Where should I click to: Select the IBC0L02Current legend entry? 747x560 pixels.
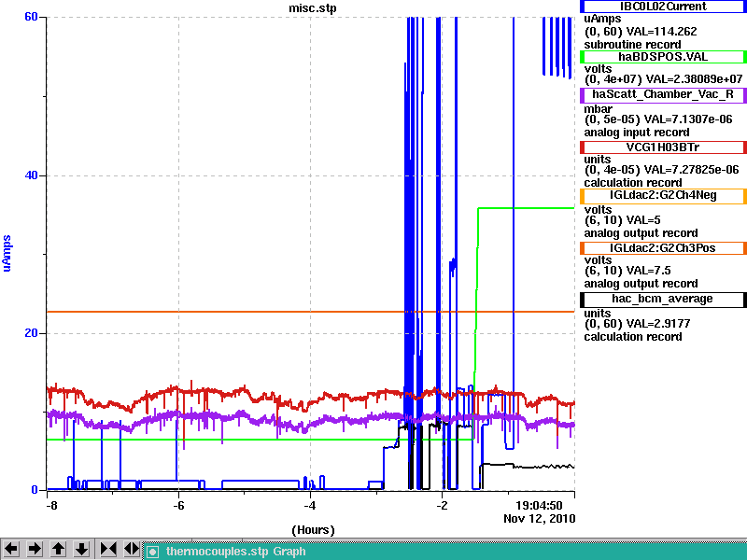tap(663, 7)
